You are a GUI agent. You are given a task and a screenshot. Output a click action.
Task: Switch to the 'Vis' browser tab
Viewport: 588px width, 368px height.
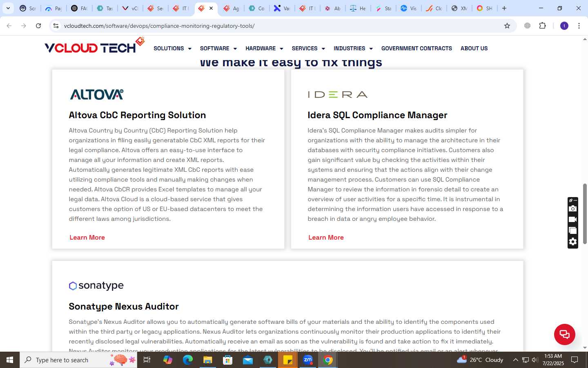pyautogui.click(x=408, y=8)
